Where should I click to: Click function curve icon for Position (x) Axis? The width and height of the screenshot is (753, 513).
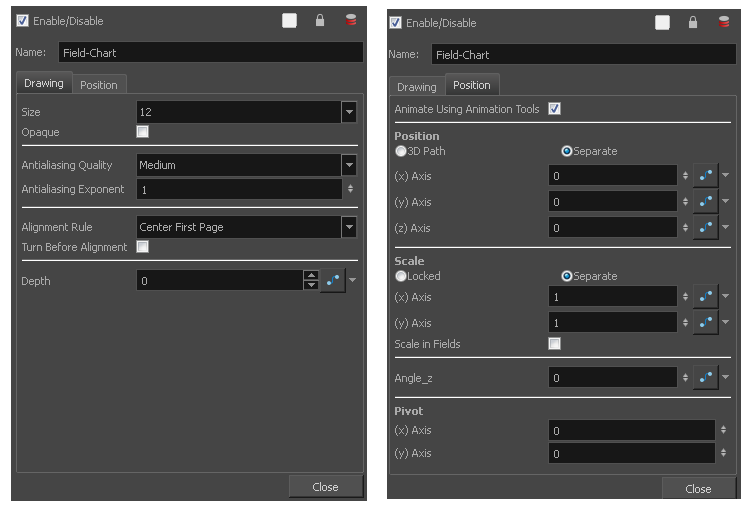tap(705, 175)
